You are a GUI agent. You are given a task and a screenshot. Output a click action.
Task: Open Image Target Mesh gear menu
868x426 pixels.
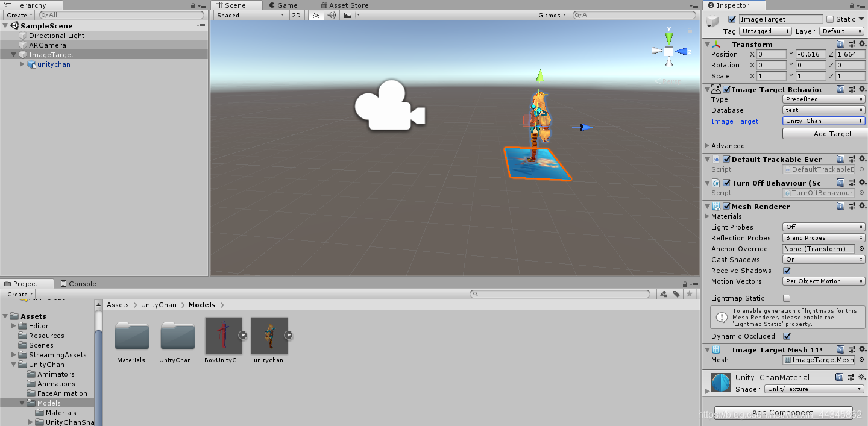pos(862,349)
